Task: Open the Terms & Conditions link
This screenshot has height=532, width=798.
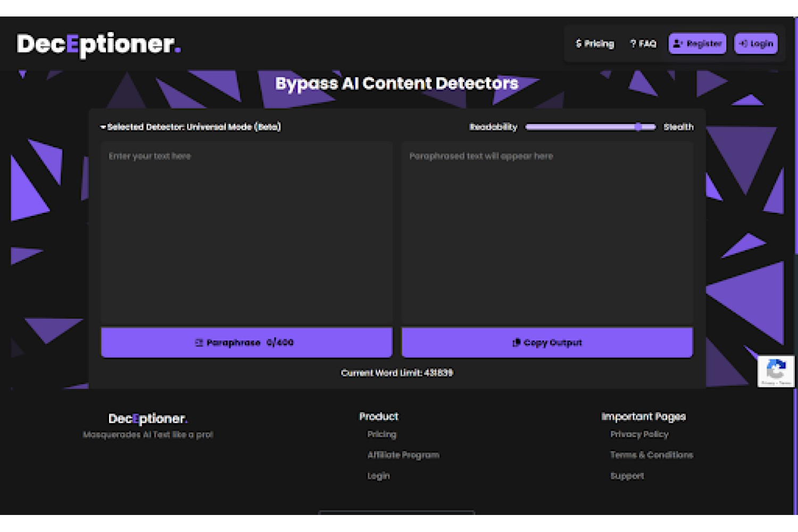Action: pyautogui.click(x=652, y=455)
